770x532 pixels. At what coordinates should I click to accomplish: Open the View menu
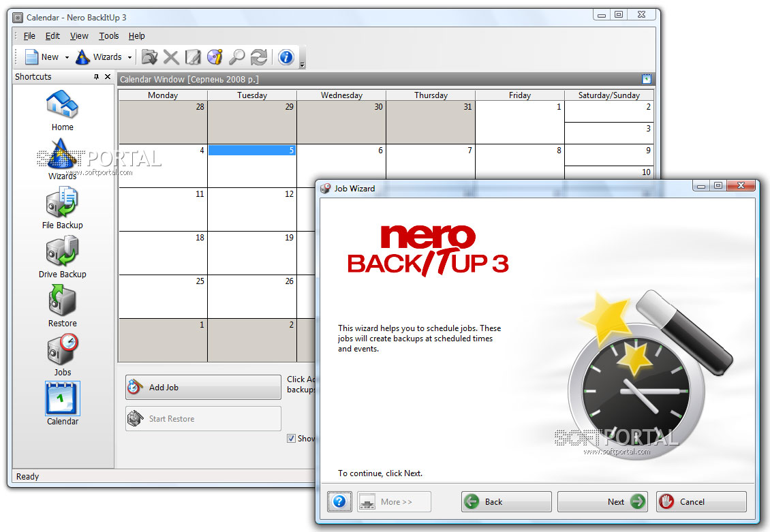tap(79, 36)
